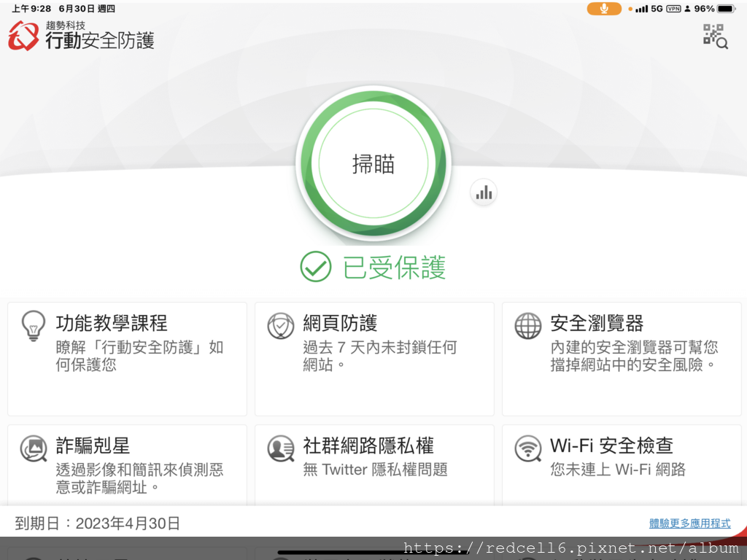The height and width of the screenshot is (560, 747).
Task: Click the Trend Micro logo icon
Action: coord(23,36)
